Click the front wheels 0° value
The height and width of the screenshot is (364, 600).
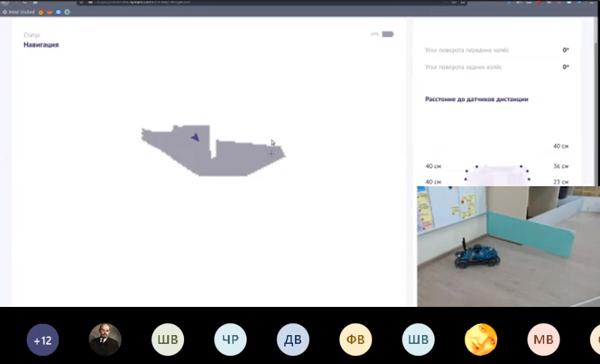[x=566, y=50]
